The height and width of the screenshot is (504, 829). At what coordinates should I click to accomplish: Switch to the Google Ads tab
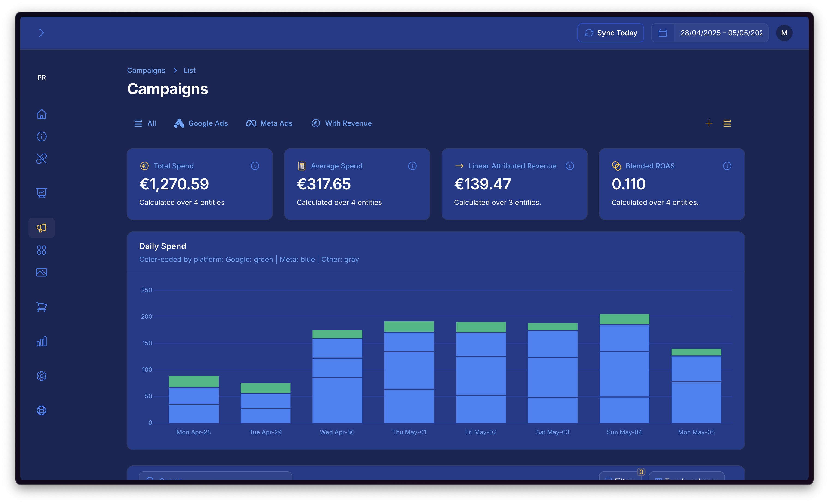click(201, 123)
